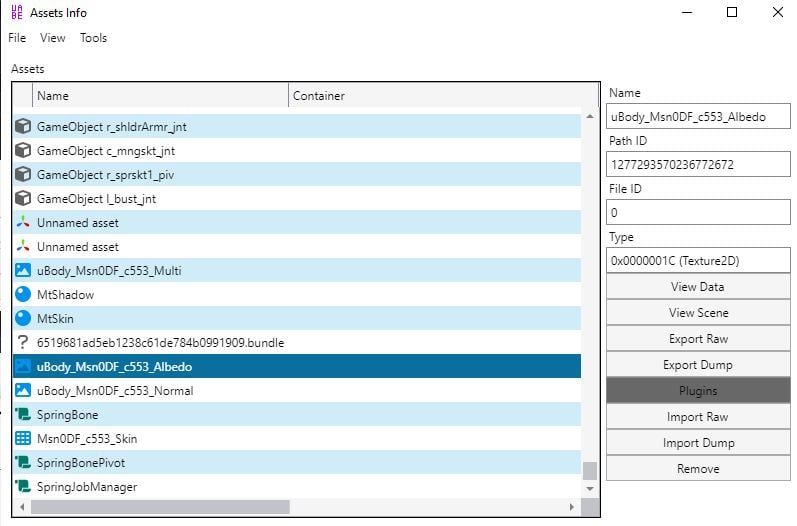Viewport: 797px width, 526px height.
Task: Click the mesh grid icon beside Msn0DF_c553_Skin
Action: (x=23, y=438)
